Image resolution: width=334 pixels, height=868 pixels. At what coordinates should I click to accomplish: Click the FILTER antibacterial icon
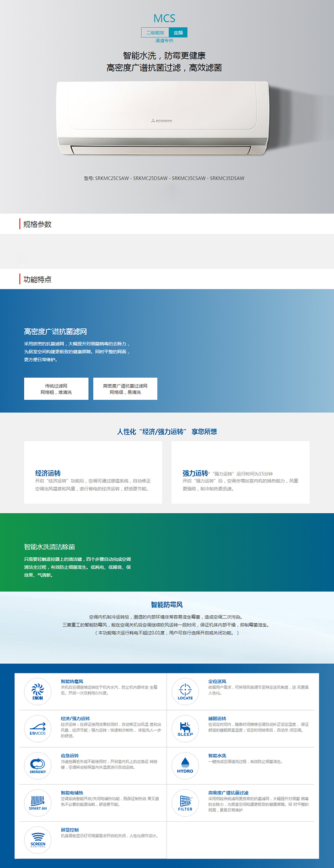[185, 803]
